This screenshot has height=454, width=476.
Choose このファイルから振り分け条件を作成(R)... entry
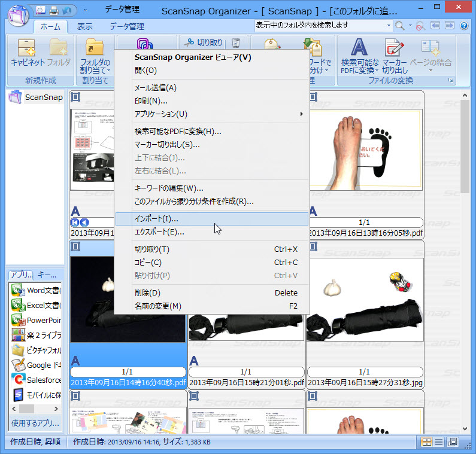(212, 202)
